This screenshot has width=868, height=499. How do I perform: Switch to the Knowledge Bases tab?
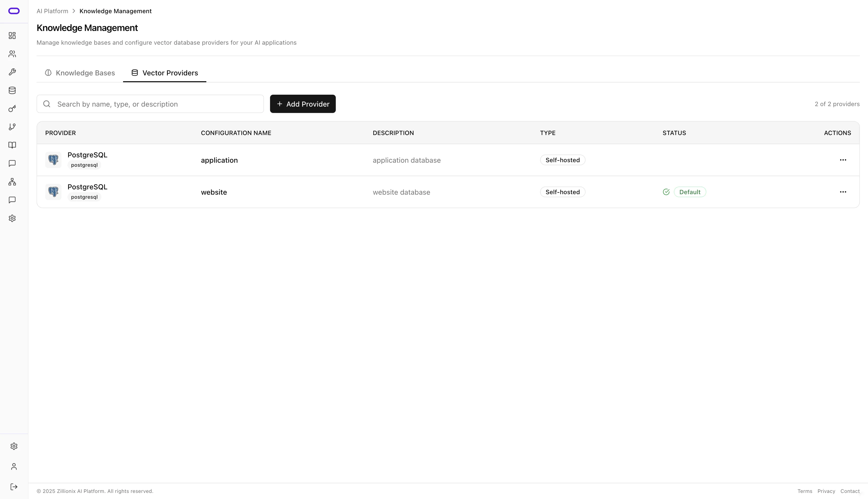pos(80,73)
